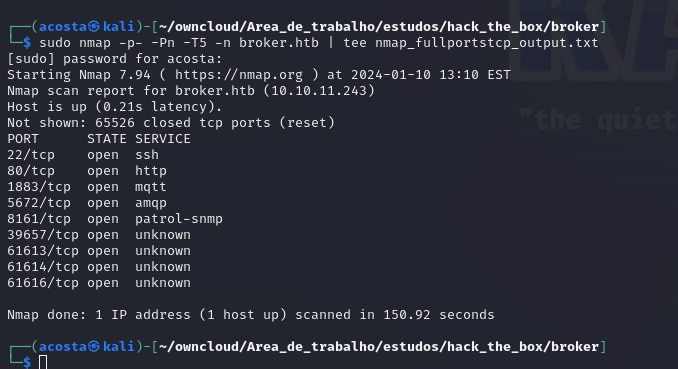
Task: Click the top prompt's working directory path
Action: [x=379, y=27]
